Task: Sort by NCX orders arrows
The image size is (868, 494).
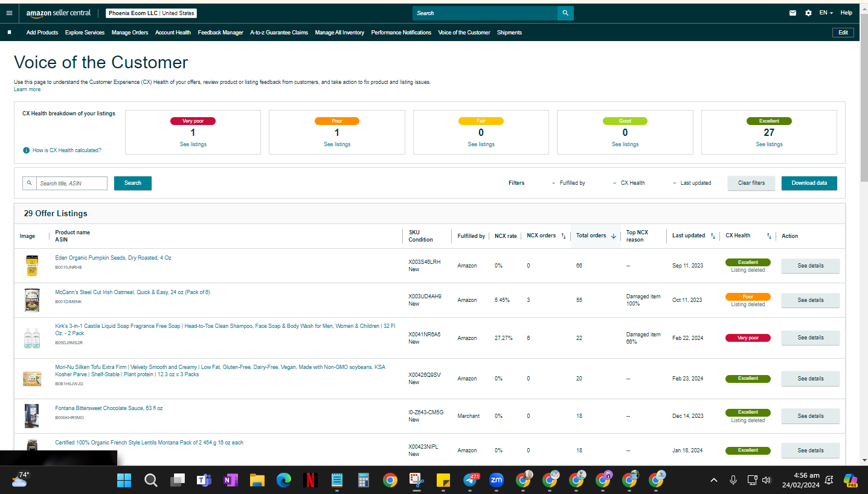Action: 564,236
